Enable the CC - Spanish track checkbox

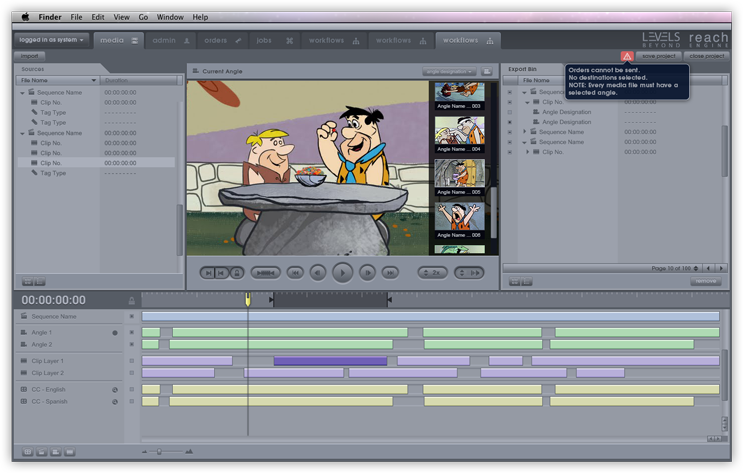point(132,401)
